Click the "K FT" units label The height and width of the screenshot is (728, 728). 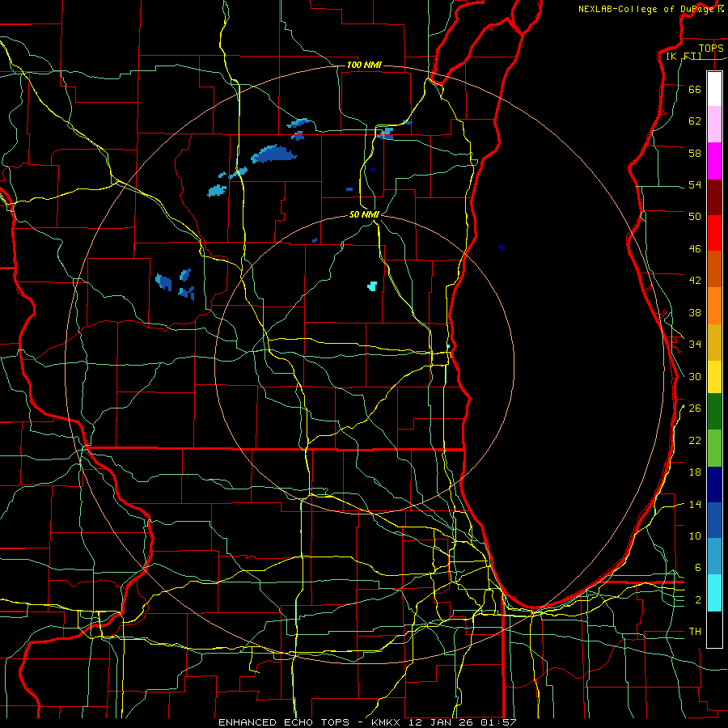click(684, 56)
